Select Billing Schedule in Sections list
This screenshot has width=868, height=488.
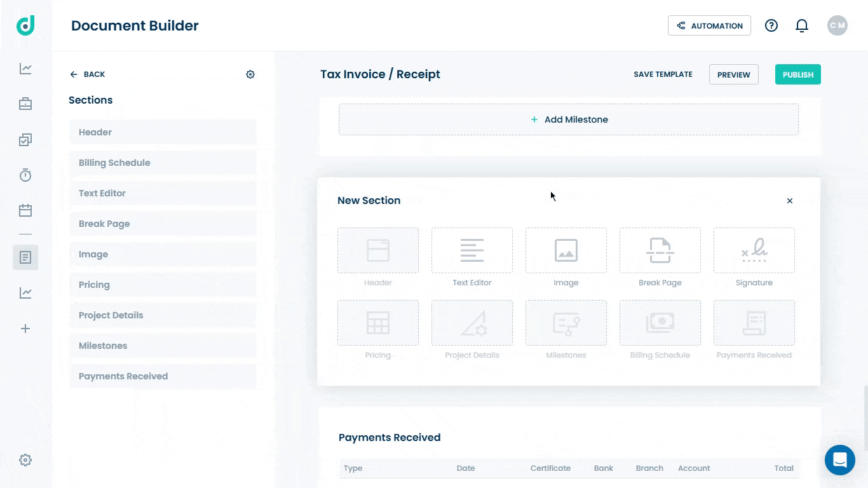[x=163, y=163]
